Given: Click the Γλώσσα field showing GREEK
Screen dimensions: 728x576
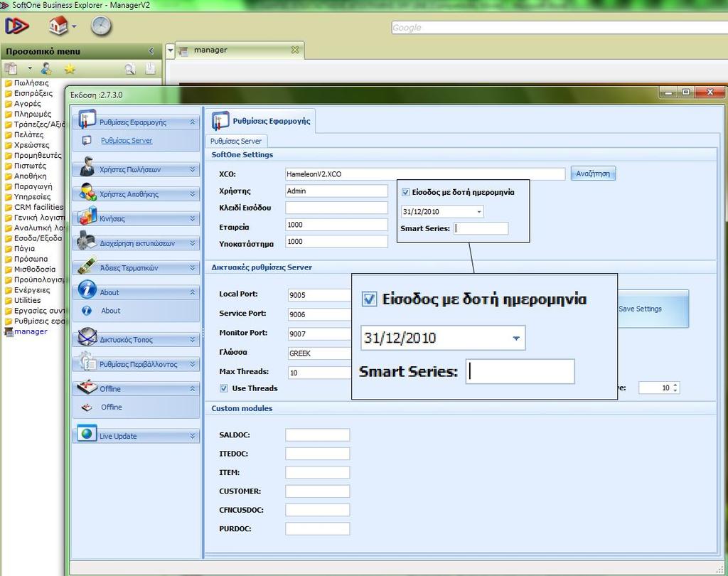Looking at the screenshot, I should (x=320, y=353).
